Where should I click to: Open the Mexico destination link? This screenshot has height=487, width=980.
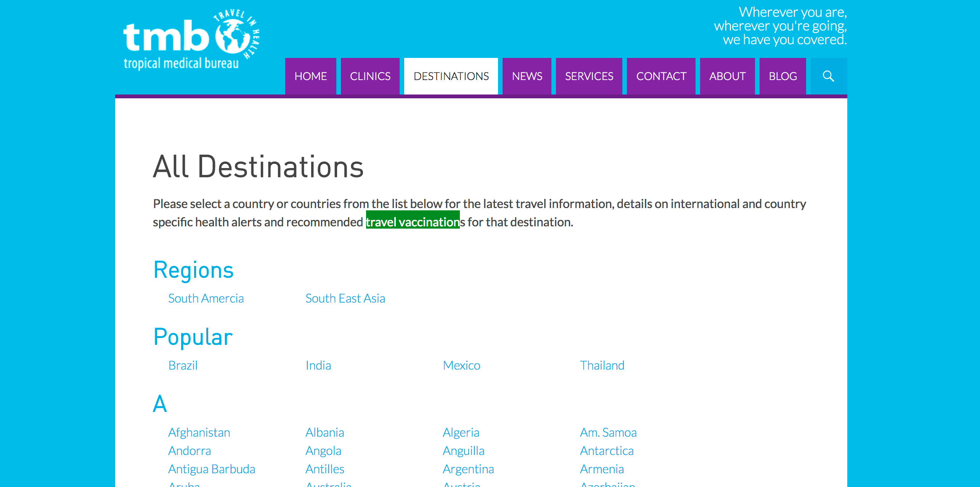click(x=461, y=365)
